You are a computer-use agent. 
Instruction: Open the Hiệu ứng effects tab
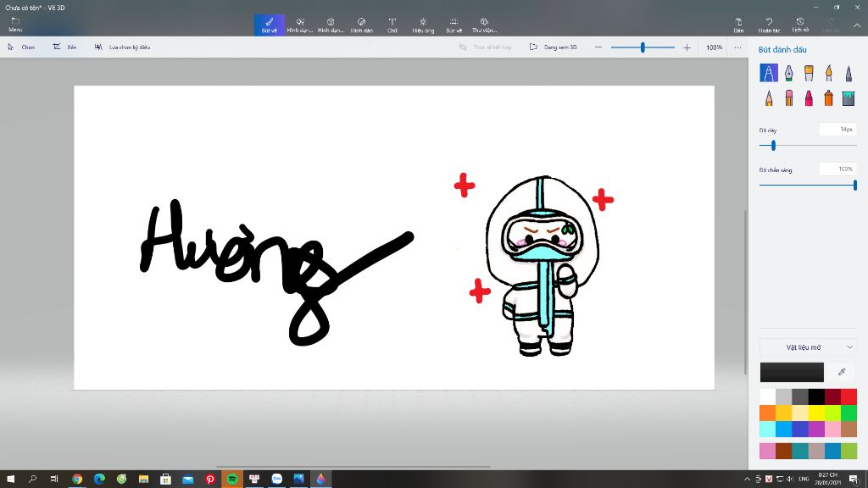(x=423, y=25)
